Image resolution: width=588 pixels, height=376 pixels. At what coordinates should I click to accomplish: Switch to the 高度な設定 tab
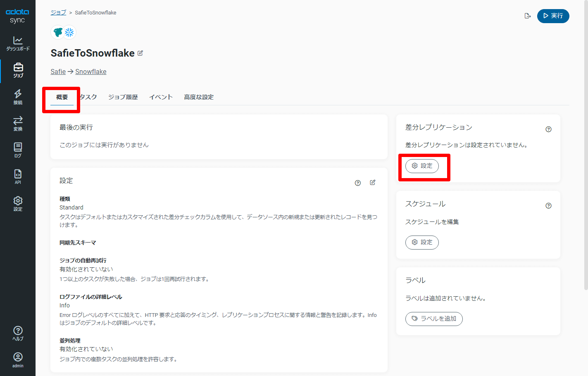(x=199, y=97)
